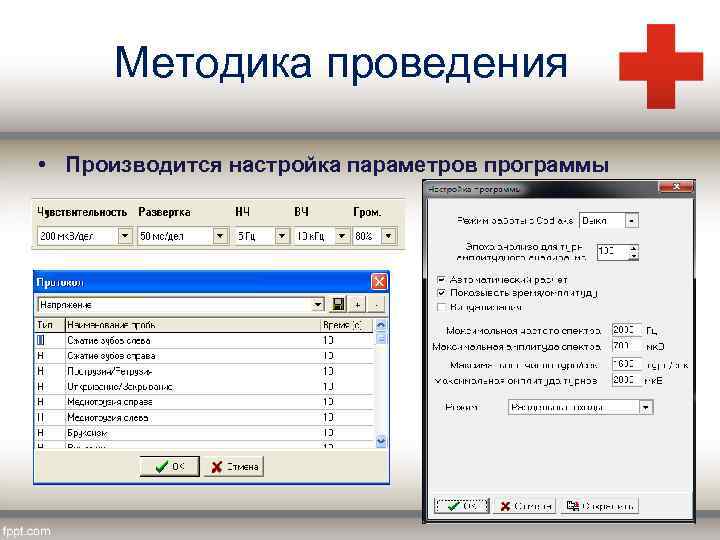Click the Максимальная амплитуда спектра field
The width and height of the screenshot is (720, 540).
pos(626,346)
